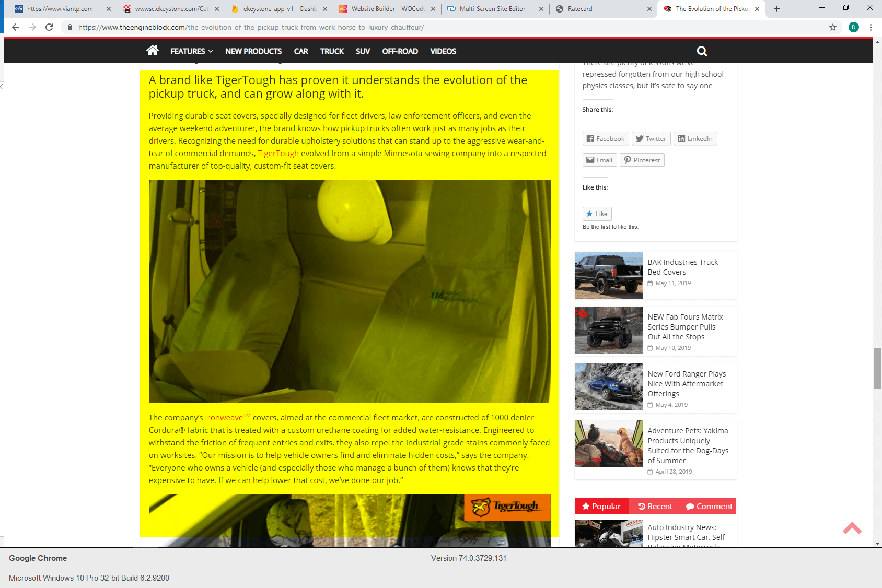Open the site search magnifier
Image resolution: width=882 pixels, height=588 pixels.
[702, 51]
